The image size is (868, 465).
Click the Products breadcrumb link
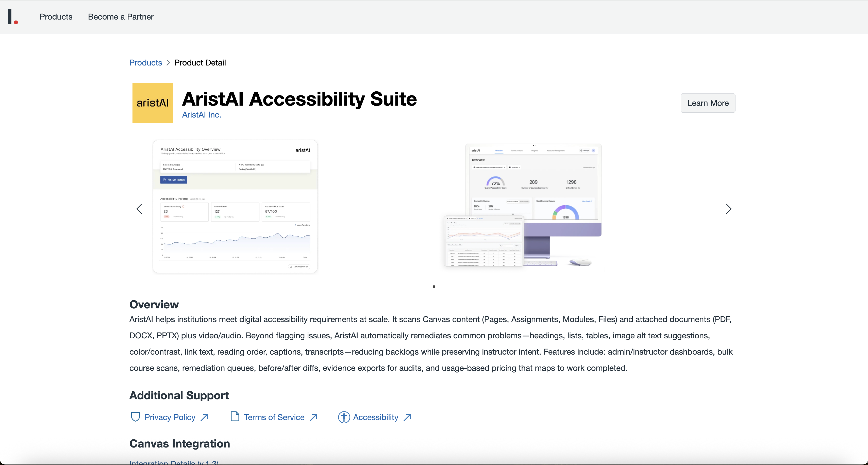(146, 63)
